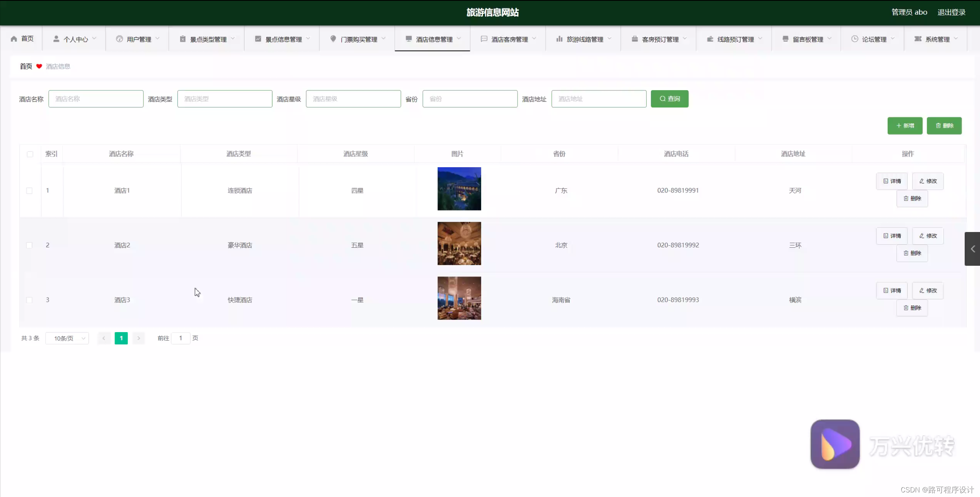The image size is (980, 497).
Task: Expand the 酒店客房管理 dropdown menu
Action: (508, 38)
